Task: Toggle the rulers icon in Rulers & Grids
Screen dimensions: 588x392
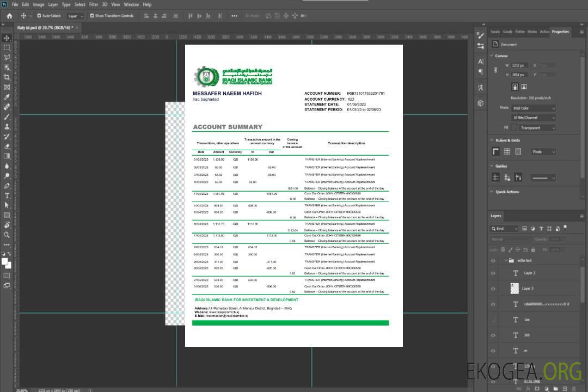Action: tap(496, 151)
